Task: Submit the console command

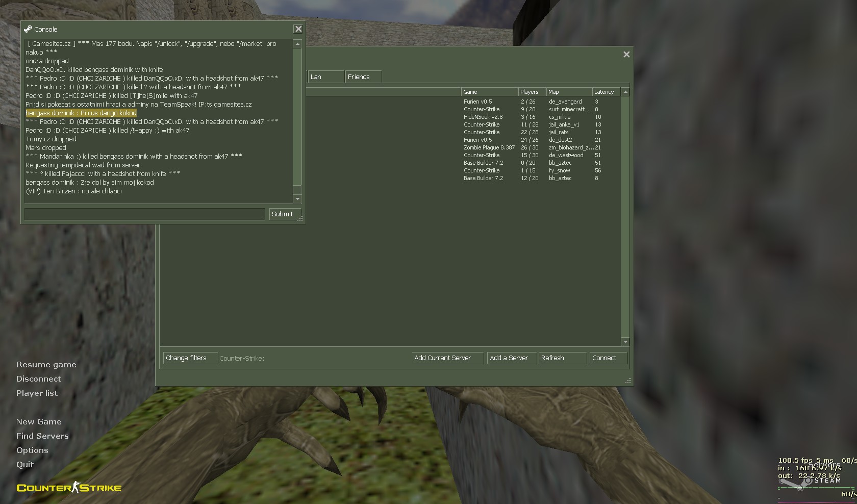Action: tap(285, 214)
